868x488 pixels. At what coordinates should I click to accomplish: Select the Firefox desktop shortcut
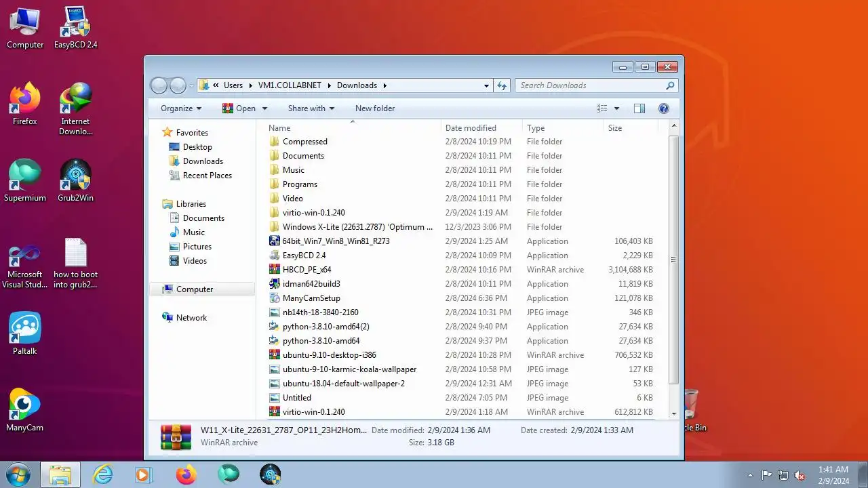tap(25, 104)
